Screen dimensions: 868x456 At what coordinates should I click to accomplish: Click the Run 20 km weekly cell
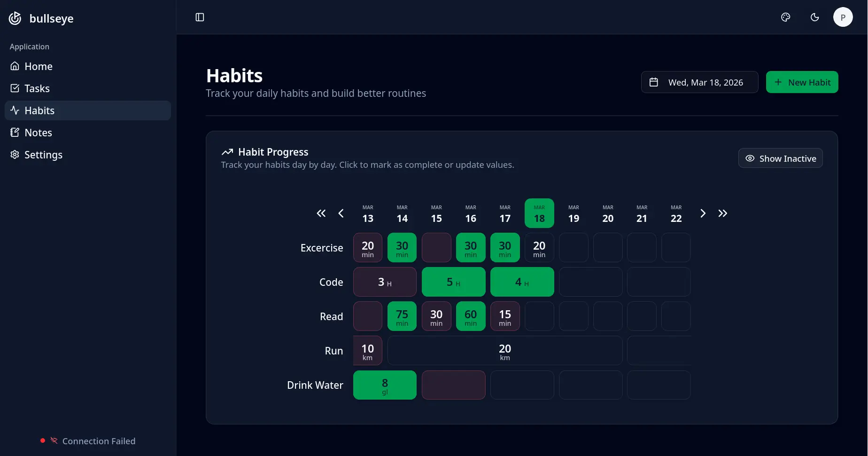point(505,351)
